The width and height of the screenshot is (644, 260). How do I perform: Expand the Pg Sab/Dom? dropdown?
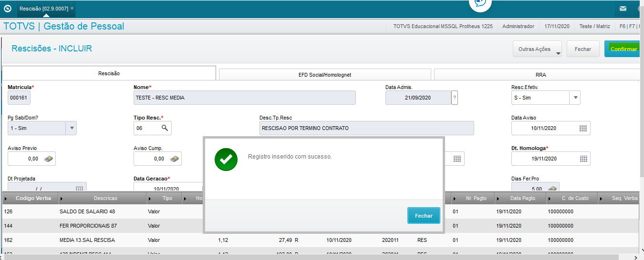point(71,128)
